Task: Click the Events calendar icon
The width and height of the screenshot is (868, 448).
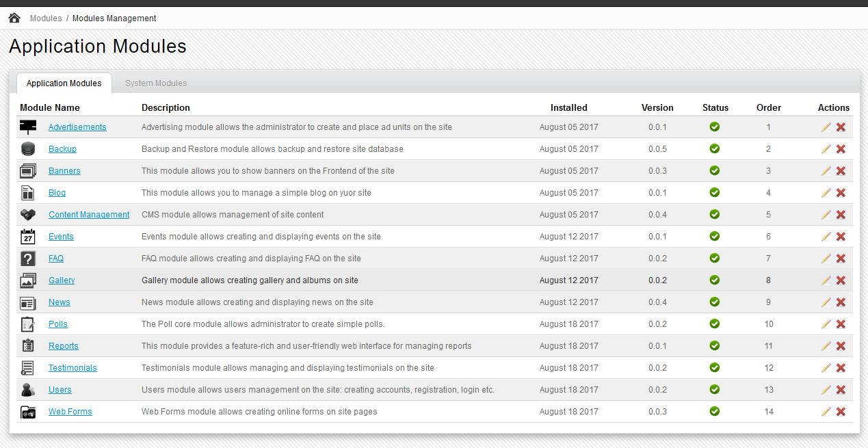Action: [27, 236]
